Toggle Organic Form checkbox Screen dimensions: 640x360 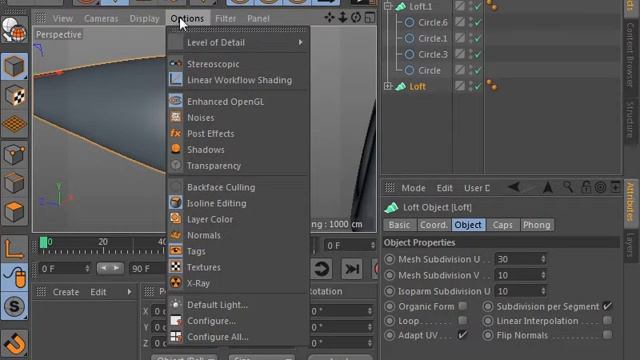(462, 306)
